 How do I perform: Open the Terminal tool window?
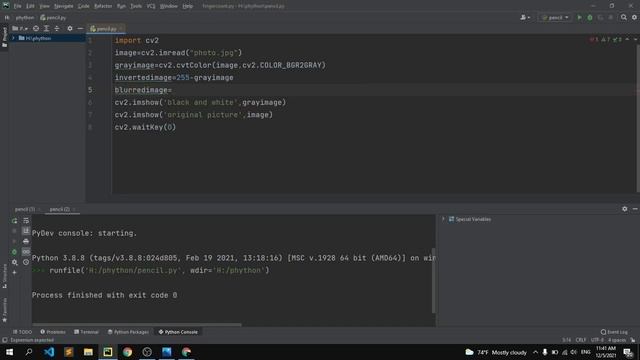tap(86, 332)
